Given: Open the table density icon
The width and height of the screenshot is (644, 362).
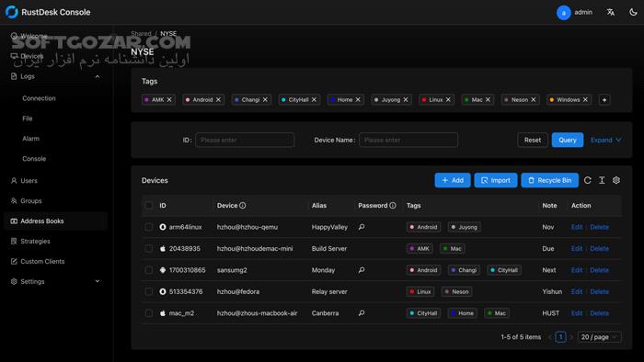Looking at the screenshot, I should [x=602, y=180].
